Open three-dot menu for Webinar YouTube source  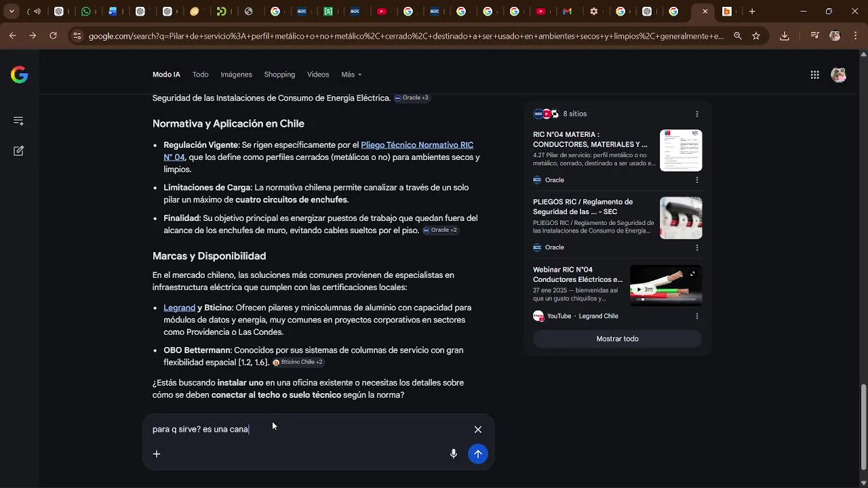coord(697,316)
